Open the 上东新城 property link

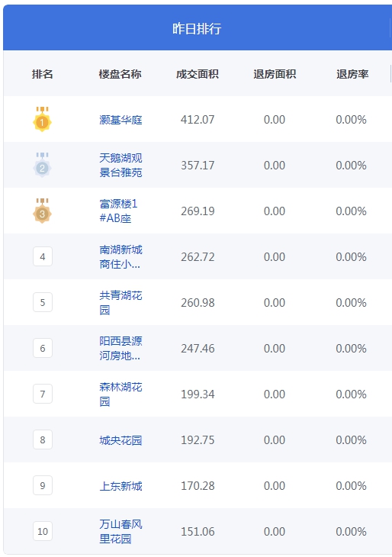(120, 486)
